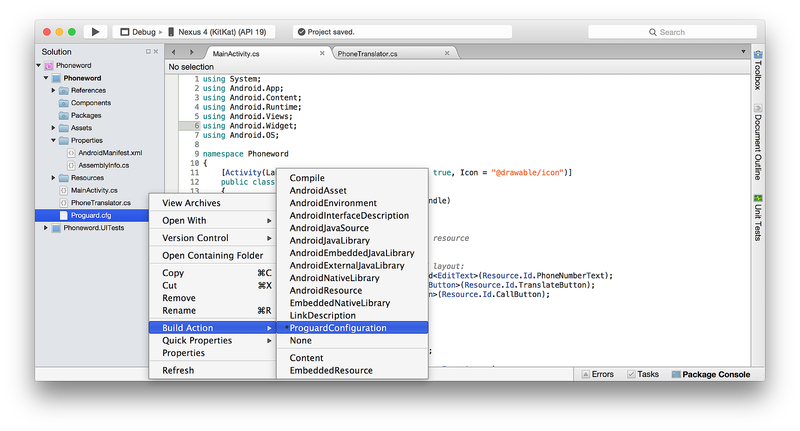Close the MainActivity.cs tab
Viewport: 800px width, 431px height.
pyautogui.click(x=322, y=53)
